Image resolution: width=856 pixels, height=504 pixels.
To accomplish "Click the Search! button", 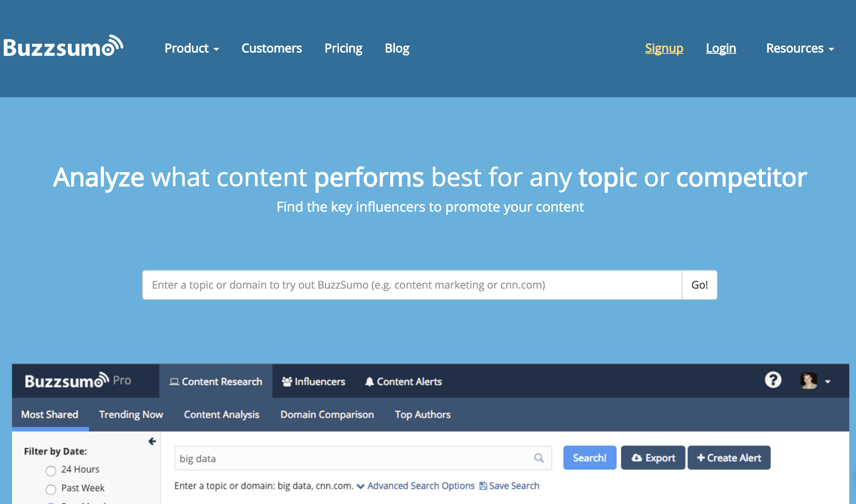I will (x=590, y=458).
